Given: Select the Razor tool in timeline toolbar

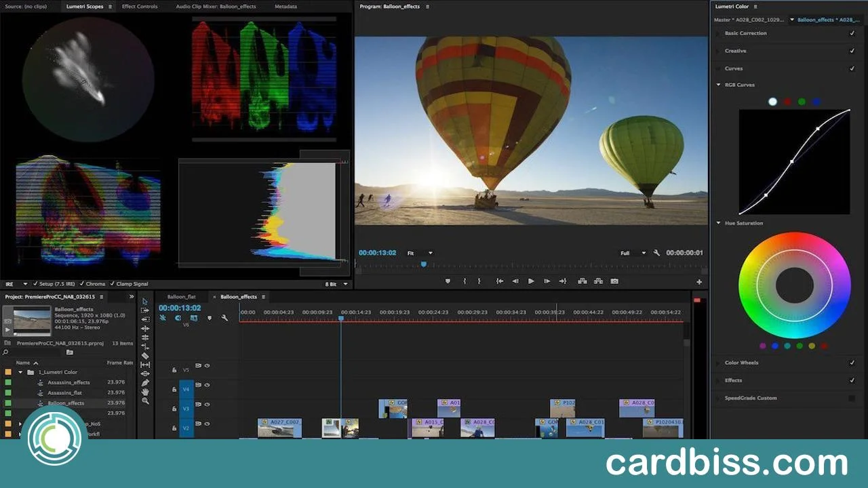Looking at the screenshot, I should point(145,354).
